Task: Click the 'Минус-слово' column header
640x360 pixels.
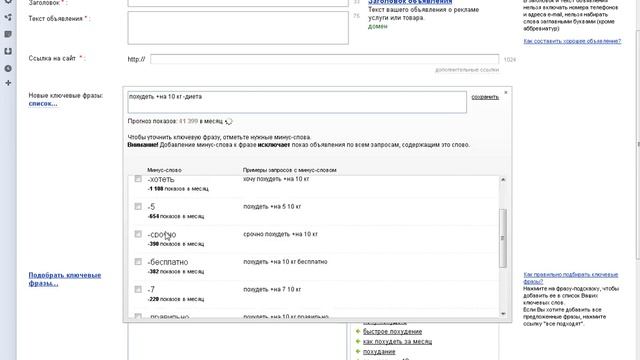Action: click(164, 170)
